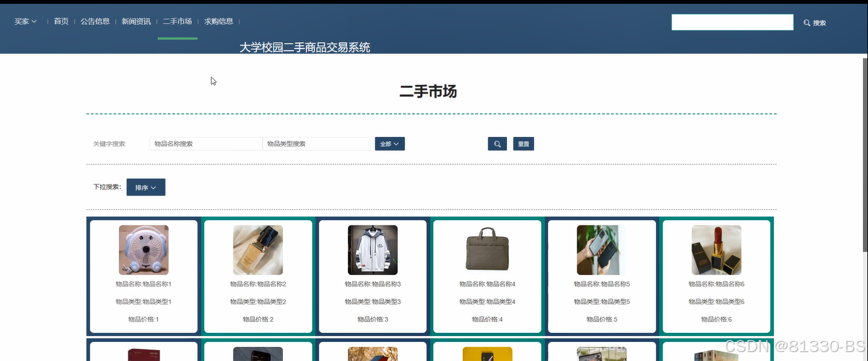Click text 物品价格:6
The height and width of the screenshot is (361, 868).
[x=717, y=320]
